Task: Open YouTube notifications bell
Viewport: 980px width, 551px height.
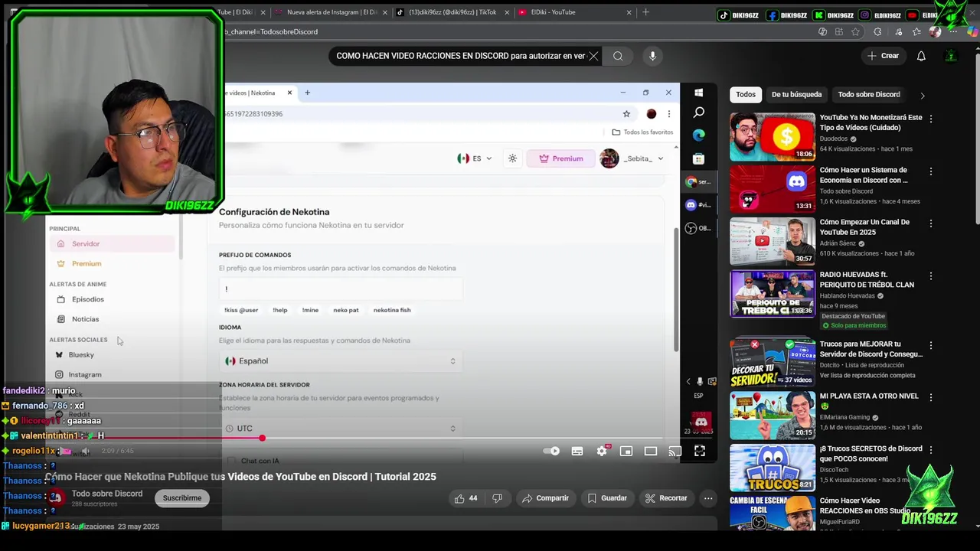Action: (921, 56)
